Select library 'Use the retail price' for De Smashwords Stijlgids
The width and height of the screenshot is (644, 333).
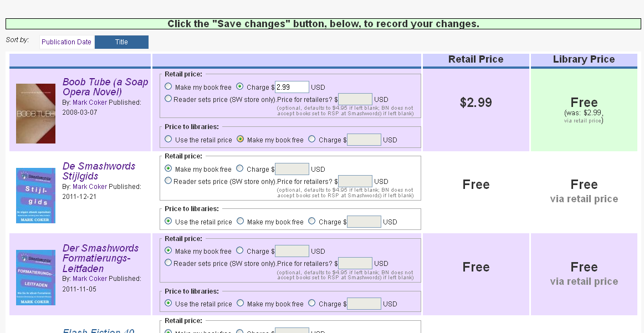[x=168, y=221]
